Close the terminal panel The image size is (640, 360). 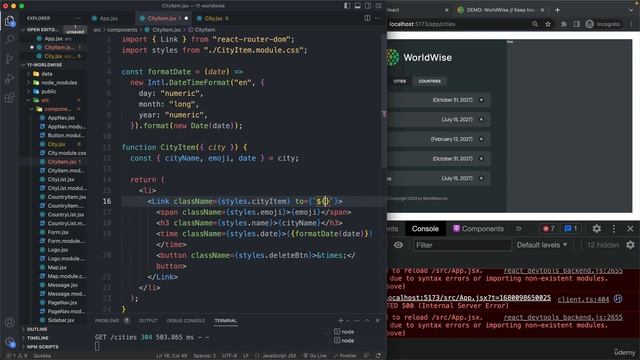(x=378, y=321)
